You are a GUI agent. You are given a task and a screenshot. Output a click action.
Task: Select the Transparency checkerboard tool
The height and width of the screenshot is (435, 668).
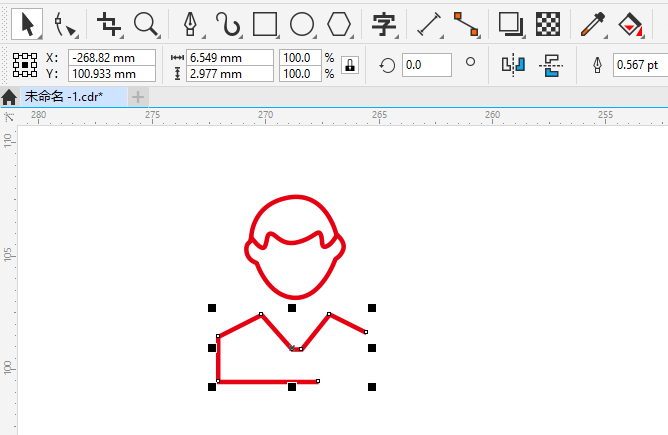point(548,24)
